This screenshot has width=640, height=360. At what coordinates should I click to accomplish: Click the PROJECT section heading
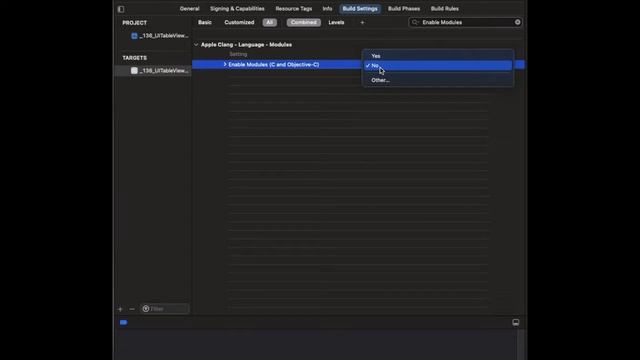click(x=134, y=23)
